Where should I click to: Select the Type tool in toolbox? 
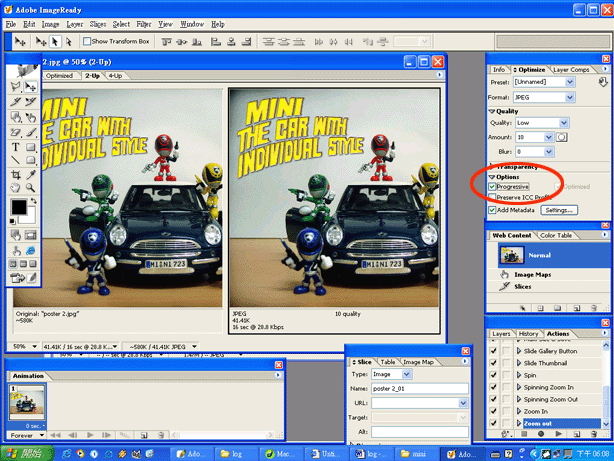15,147
